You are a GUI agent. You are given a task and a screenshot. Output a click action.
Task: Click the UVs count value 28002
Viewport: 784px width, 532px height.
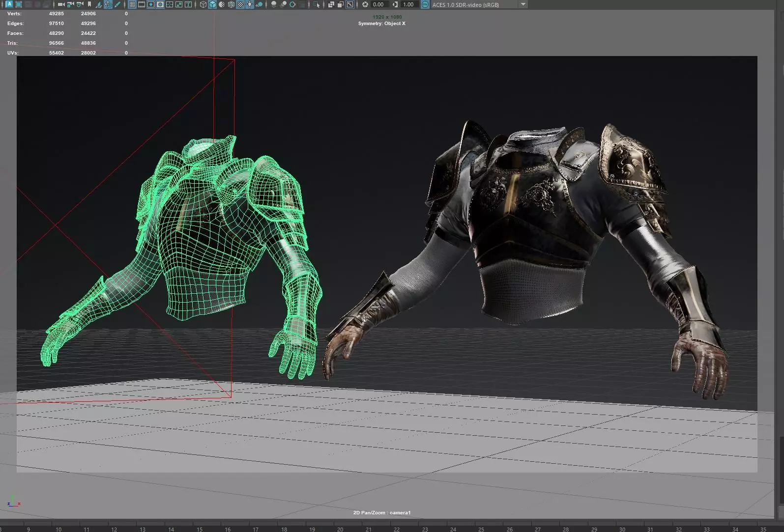(88, 53)
